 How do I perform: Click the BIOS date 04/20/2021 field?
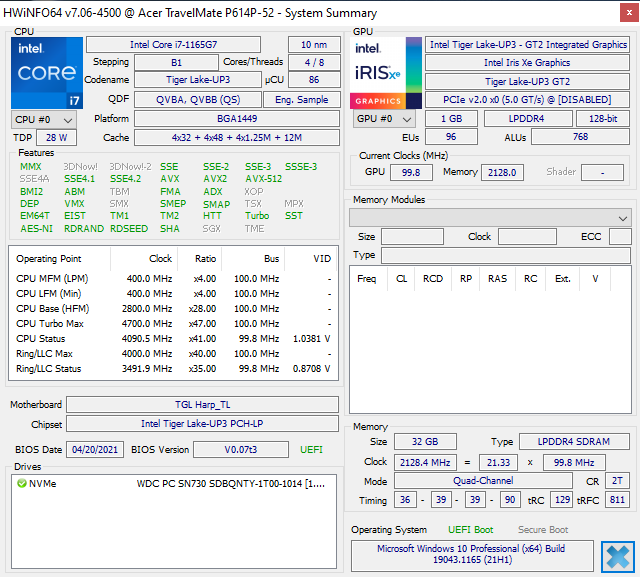coord(95,450)
